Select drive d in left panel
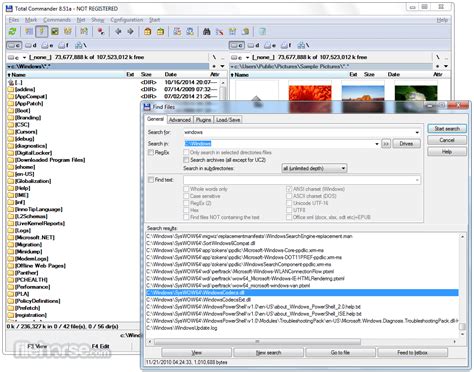This screenshot has width=474, height=372. click(31, 45)
